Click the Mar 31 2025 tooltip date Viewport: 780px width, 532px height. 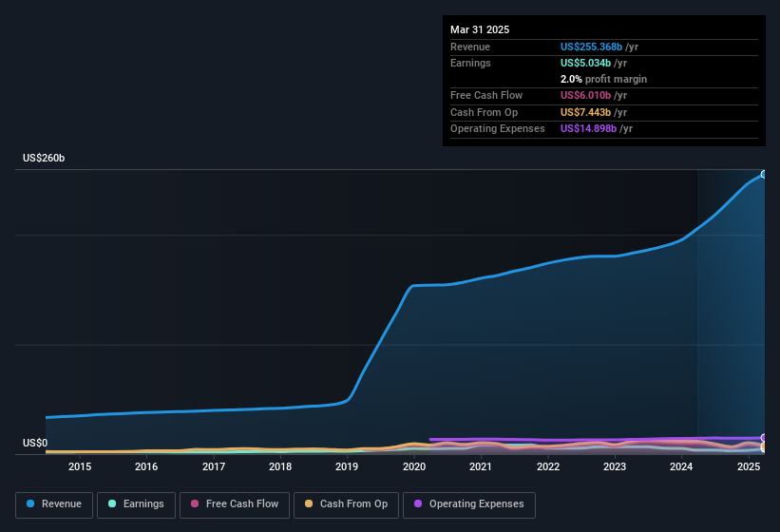pos(480,29)
